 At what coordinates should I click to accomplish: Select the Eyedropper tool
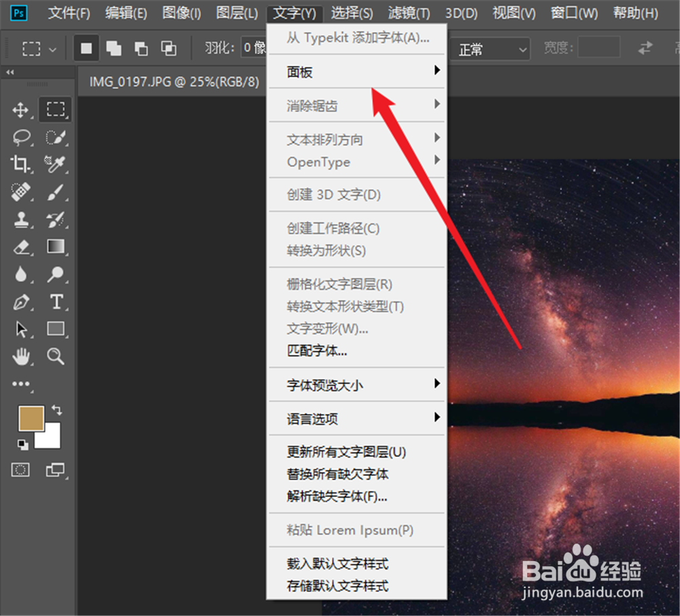click(56, 165)
